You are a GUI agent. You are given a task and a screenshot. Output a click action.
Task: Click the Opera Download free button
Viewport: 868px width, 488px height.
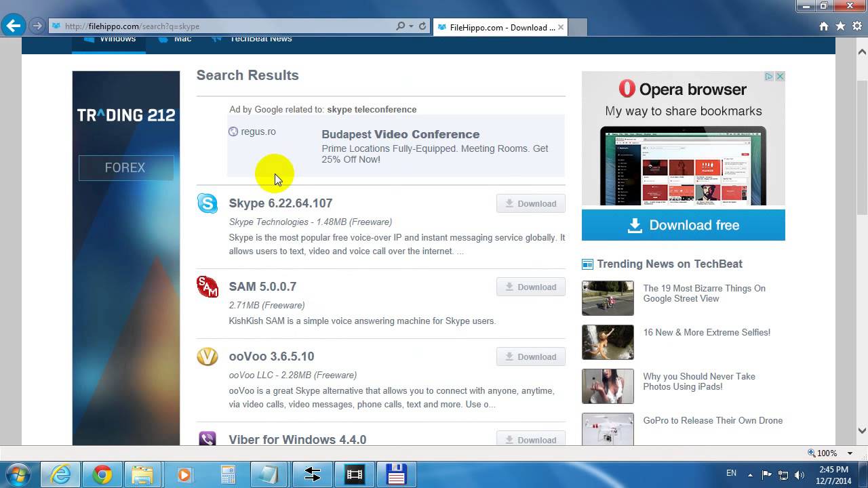tap(684, 225)
